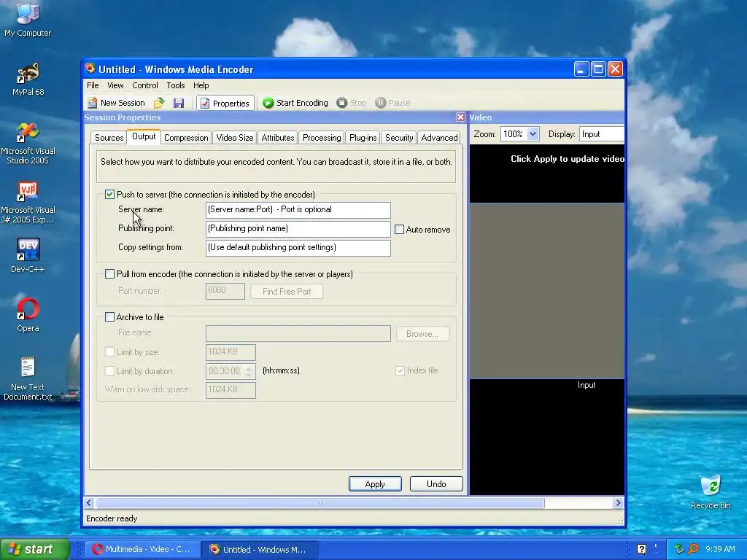Screen dimensions: 747x560
Task: Toggle the Limit by size checkbox
Action: (109, 352)
